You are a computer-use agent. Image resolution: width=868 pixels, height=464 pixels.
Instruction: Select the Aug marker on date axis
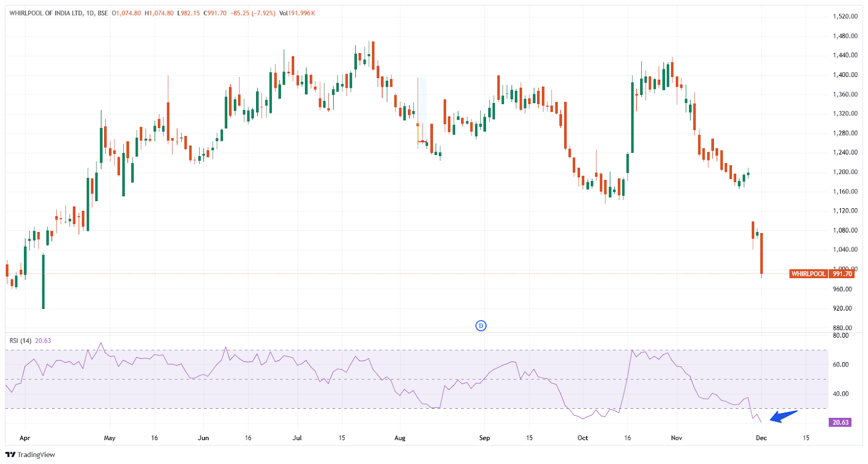pos(400,438)
